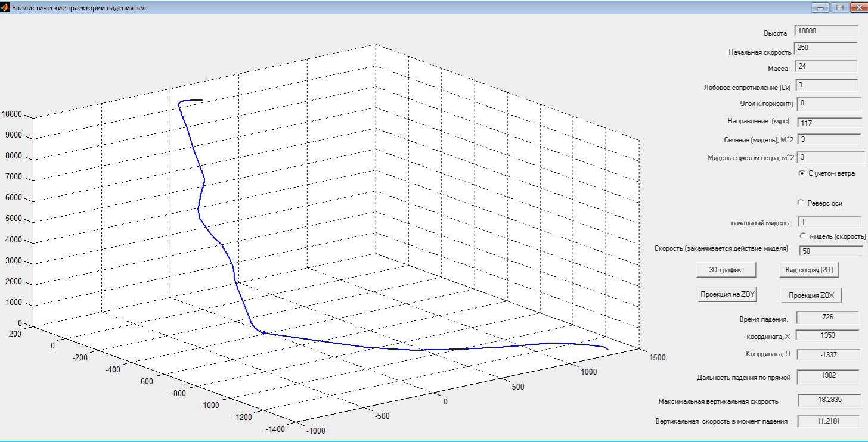Click 'Максимальная вертикальная скорость' label

pos(718,401)
